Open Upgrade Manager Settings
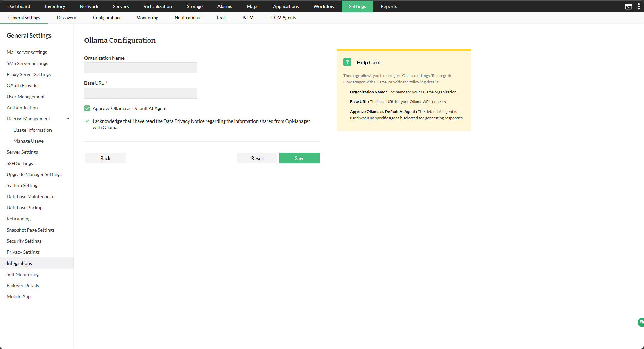 (x=34, y=174)
